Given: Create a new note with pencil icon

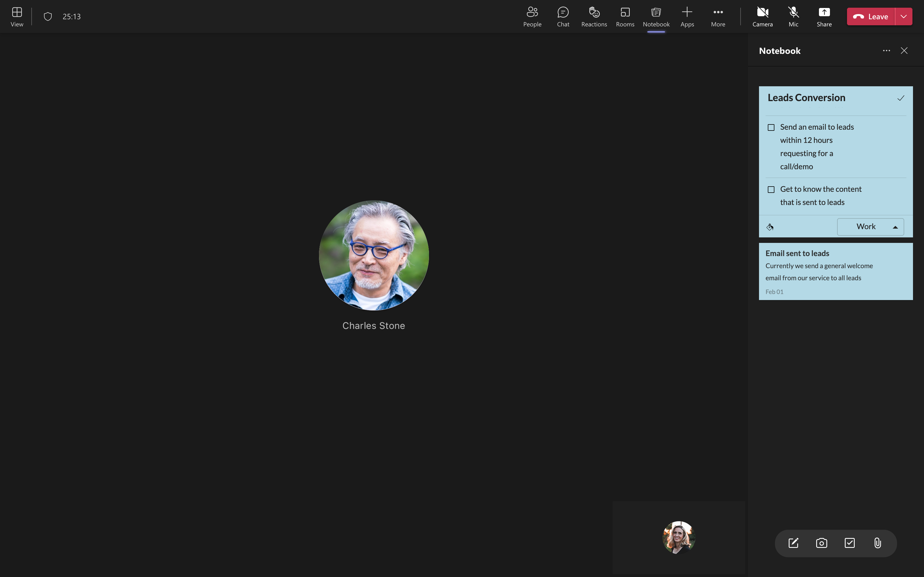Looking at the screenshot, I should 793,543.
